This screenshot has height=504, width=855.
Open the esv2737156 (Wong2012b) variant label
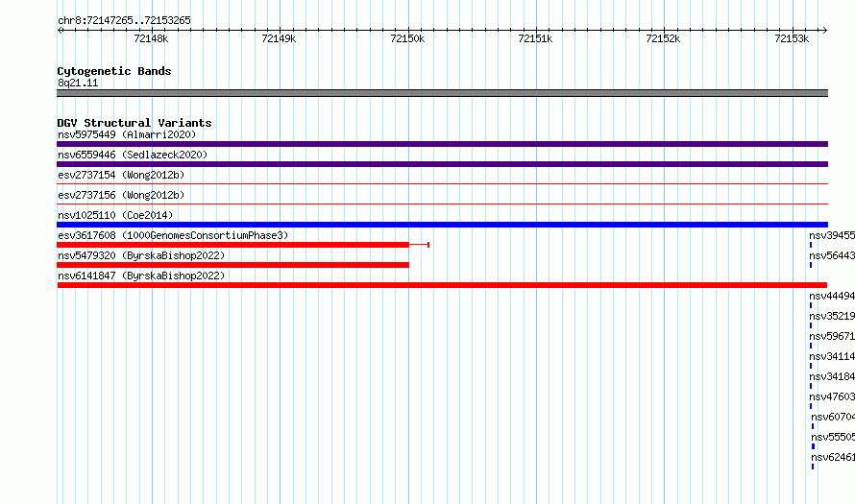click(x=121, y=195)
